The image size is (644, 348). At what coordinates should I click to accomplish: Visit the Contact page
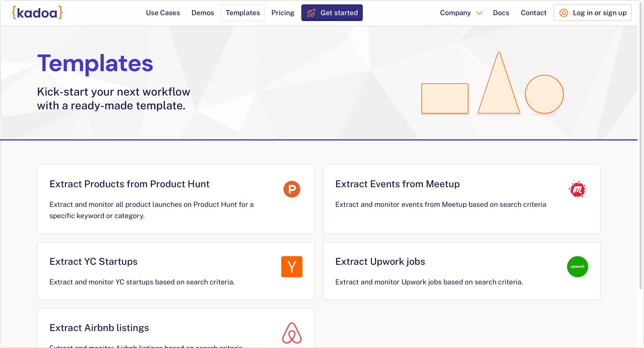click(x=533, y=13)
